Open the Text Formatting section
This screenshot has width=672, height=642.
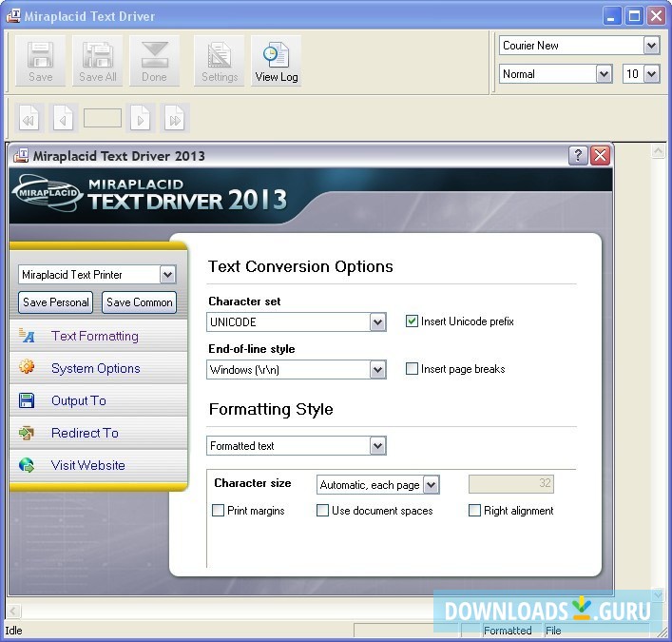[95, 336]
